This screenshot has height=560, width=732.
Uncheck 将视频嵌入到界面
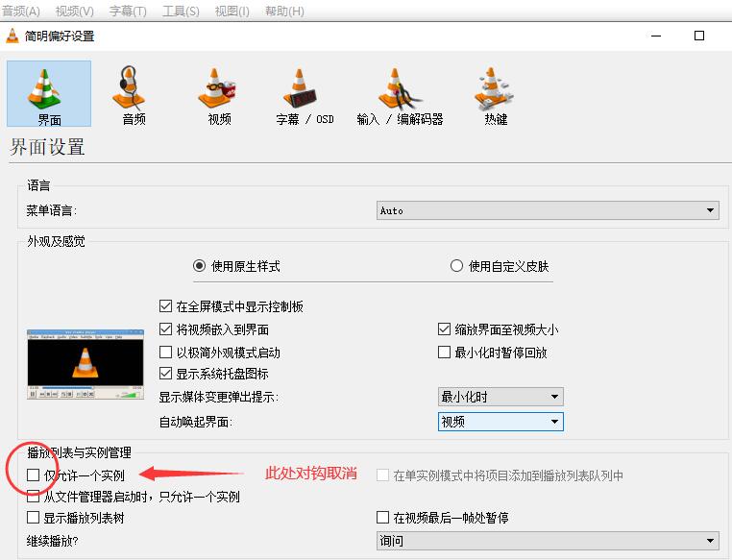coord(166,329)
